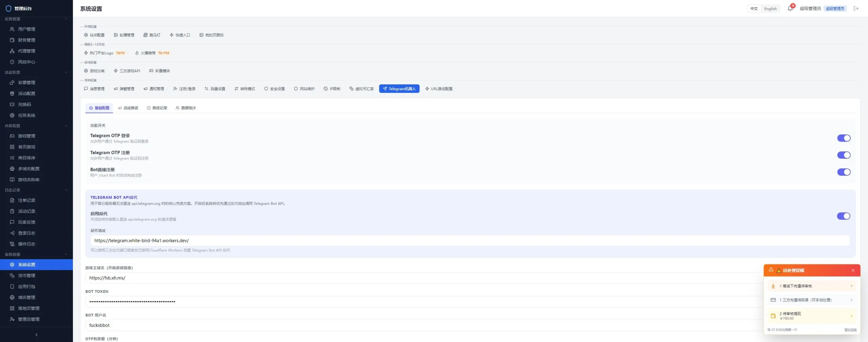Image resolution: width=868 pixels, height=342 pixels.
Task: Click the wallet icon for 待审核提现
Action: point(773,316)
